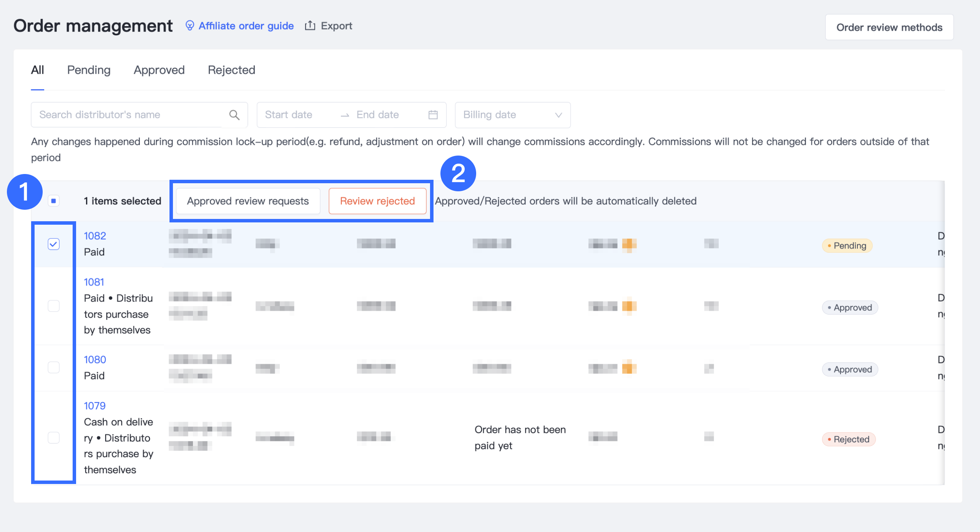This screenshot has height=532, width=980.
Task: Switch to the Pending tab
Action: pyautogui.click(x=89, y=70)
